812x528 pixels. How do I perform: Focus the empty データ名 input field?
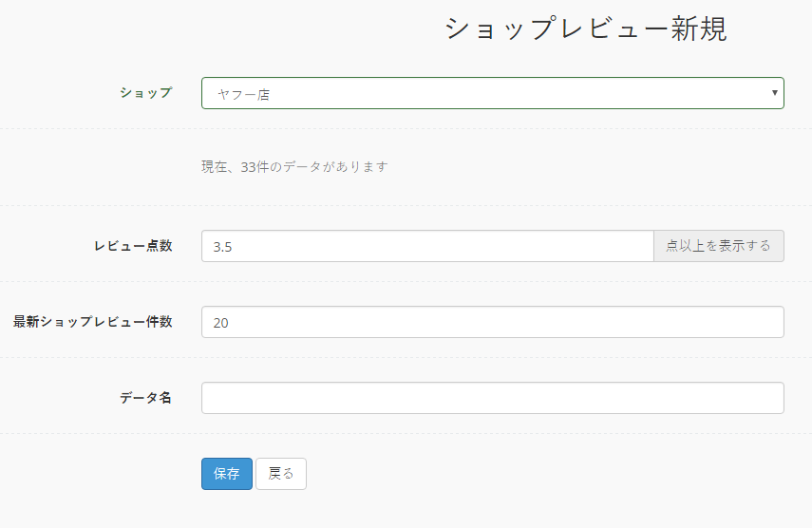493,398
